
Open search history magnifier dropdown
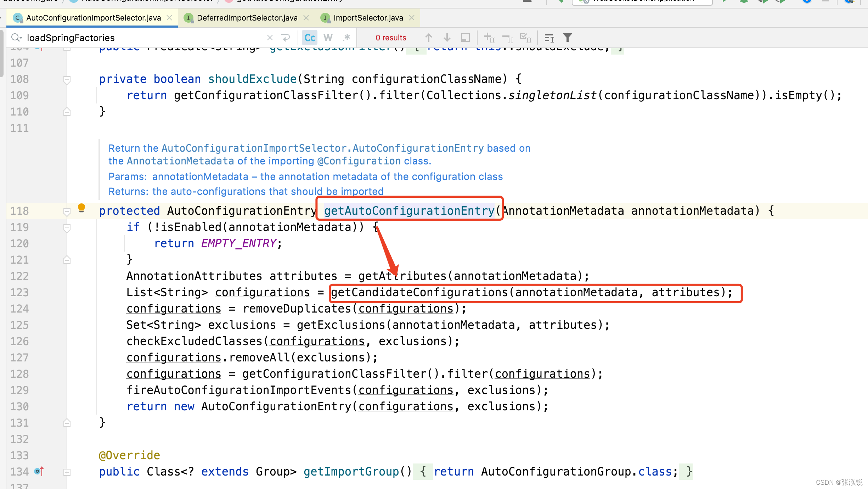[16, 38]
